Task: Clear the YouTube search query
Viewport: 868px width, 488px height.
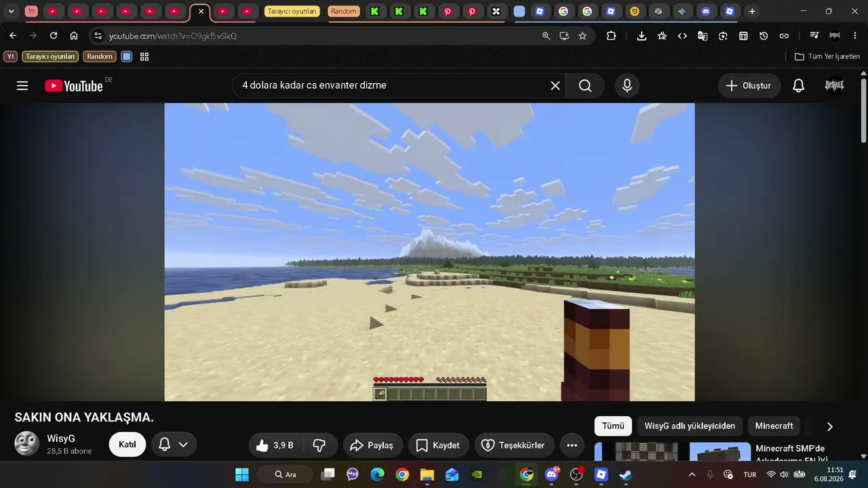Action: coord(555,85)
